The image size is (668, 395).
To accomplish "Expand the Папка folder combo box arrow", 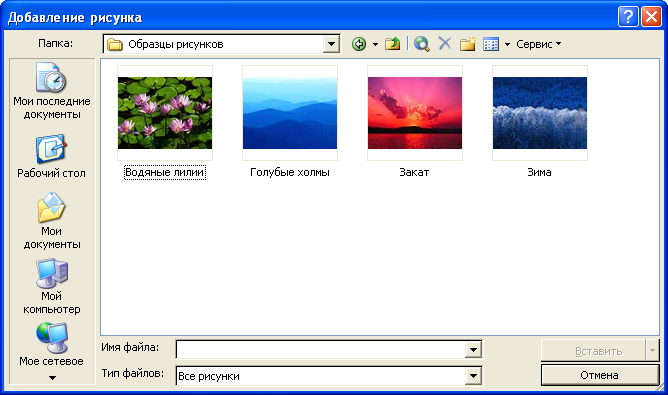I will click(x=331, y=44).
